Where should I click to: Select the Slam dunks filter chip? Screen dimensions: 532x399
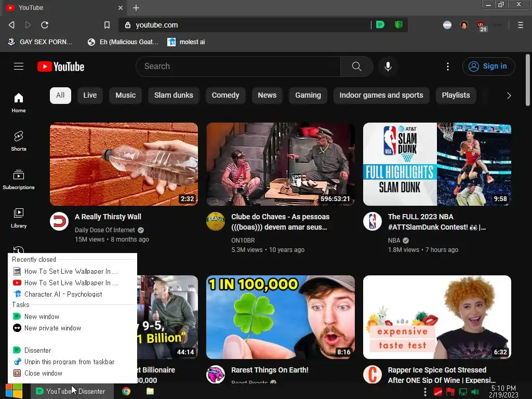point(174,96)
